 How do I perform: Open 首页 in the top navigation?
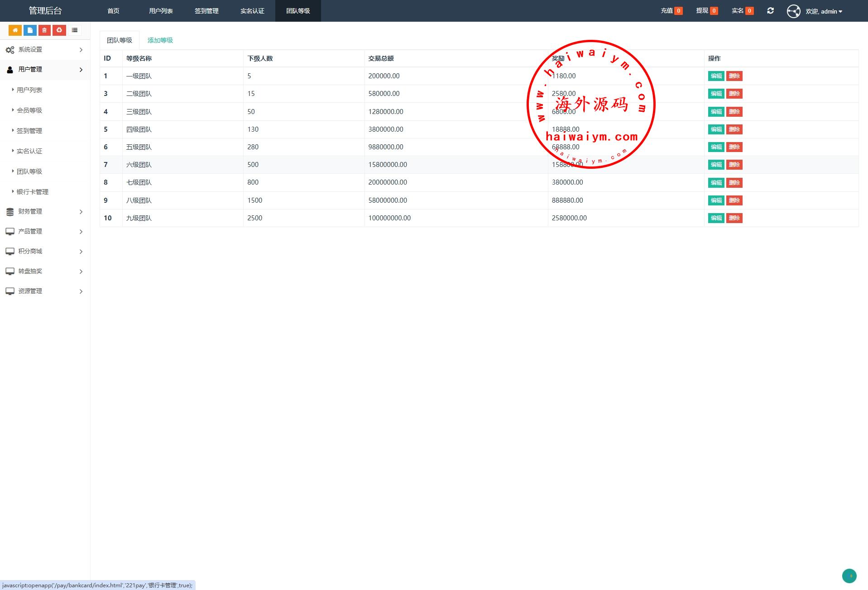point(113,11)
